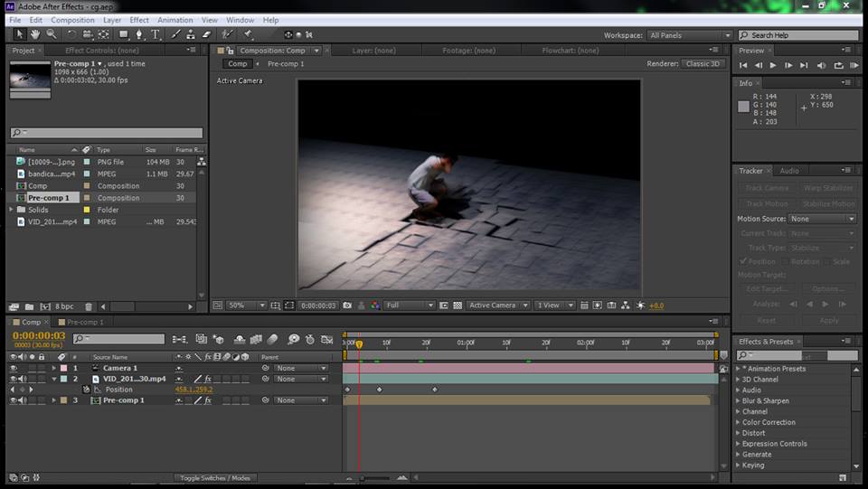This screenshot has width=868, height=489.
Task: Select the Horizontal Type tool
Action: [x=156, y=34]
